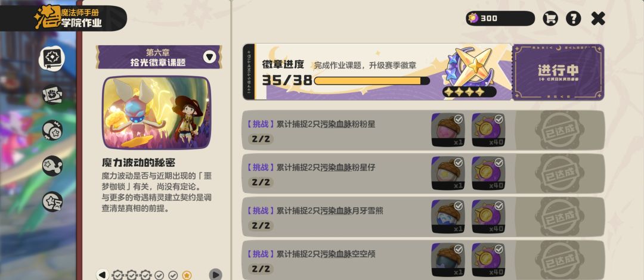Select the fourth sidebar star key icon
The height and width of the screenshot is (280, 644).
click(x=52, y=166)
